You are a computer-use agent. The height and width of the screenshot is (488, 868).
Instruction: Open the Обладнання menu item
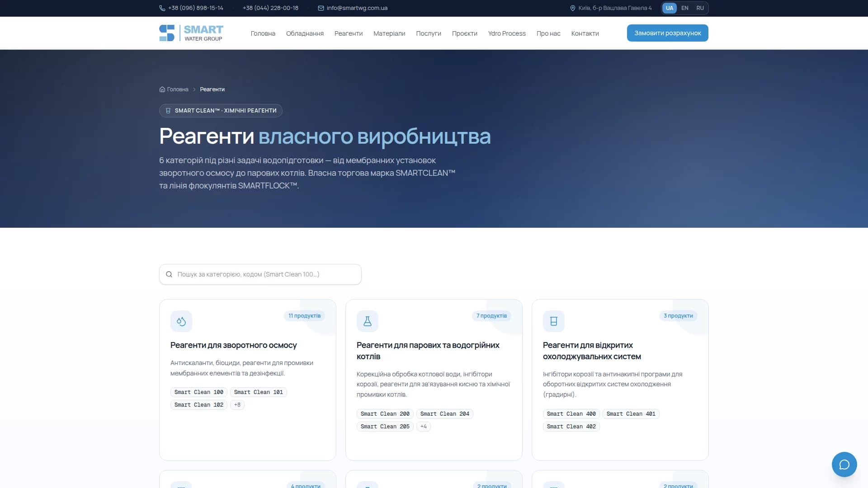[x=305, y=33]
